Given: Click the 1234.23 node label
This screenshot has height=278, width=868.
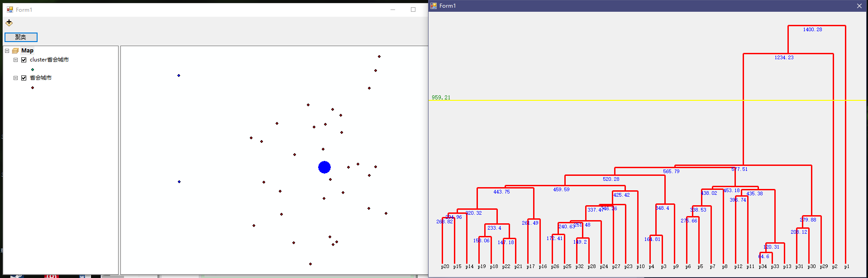Looking at the screenshot, I should point(784,57).
